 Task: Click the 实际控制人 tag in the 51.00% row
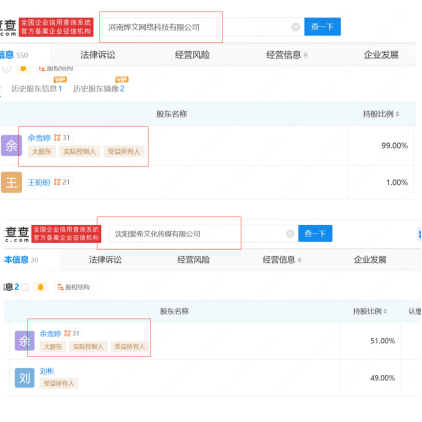88,347
